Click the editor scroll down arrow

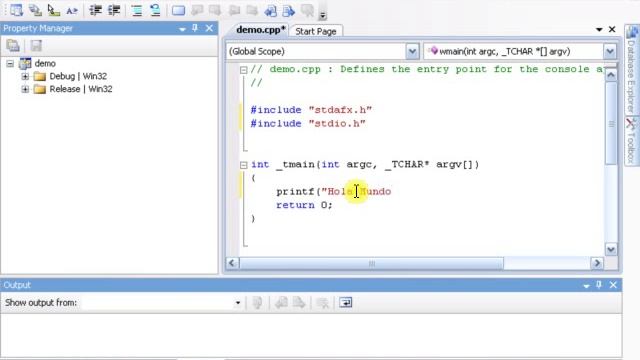coord(611,249)
